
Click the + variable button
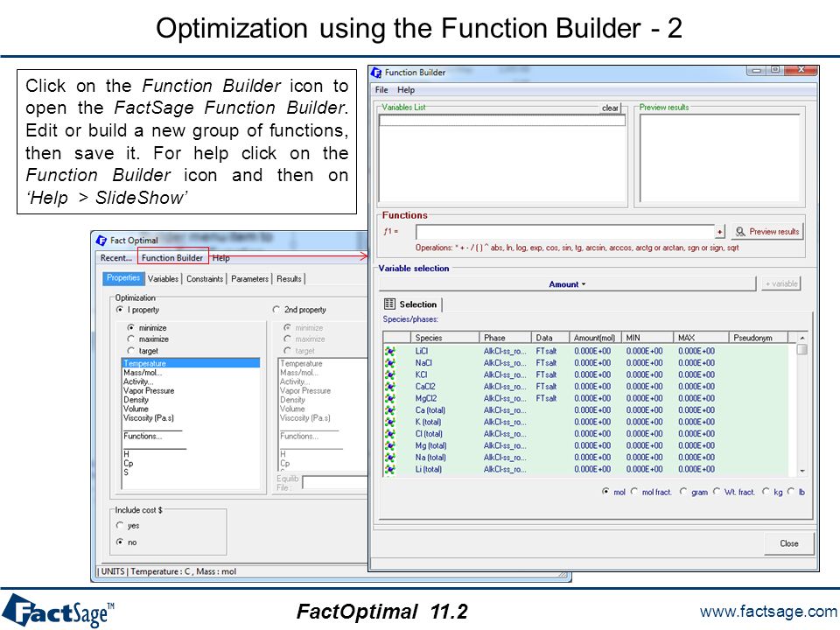(781, 283)
